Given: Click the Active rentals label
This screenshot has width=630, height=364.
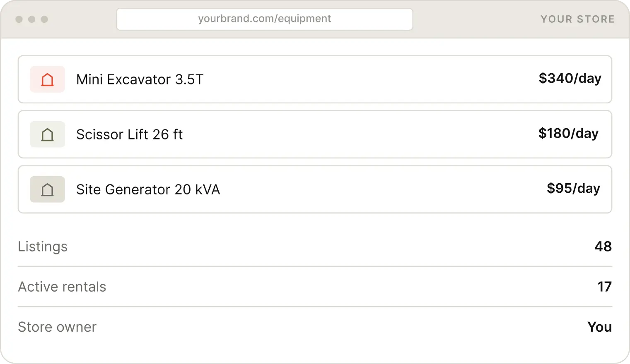Looking at the screenshot, I should tap(62, 287).
